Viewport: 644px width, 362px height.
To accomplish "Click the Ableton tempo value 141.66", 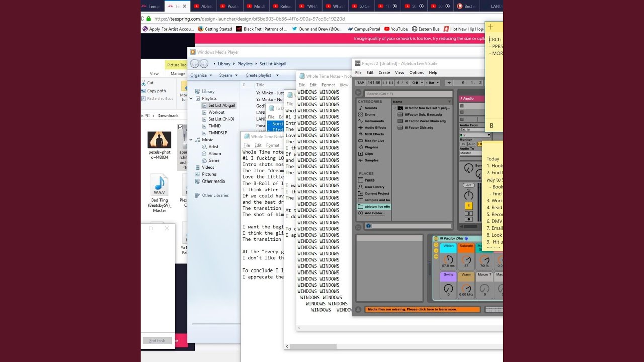I will [x=374, y=83].
